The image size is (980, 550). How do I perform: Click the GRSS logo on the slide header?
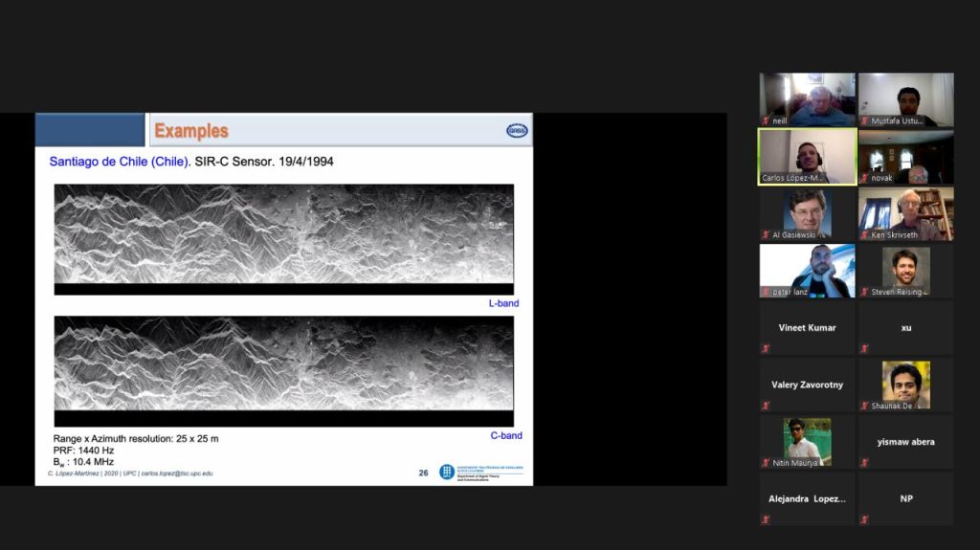pos(517,130)
